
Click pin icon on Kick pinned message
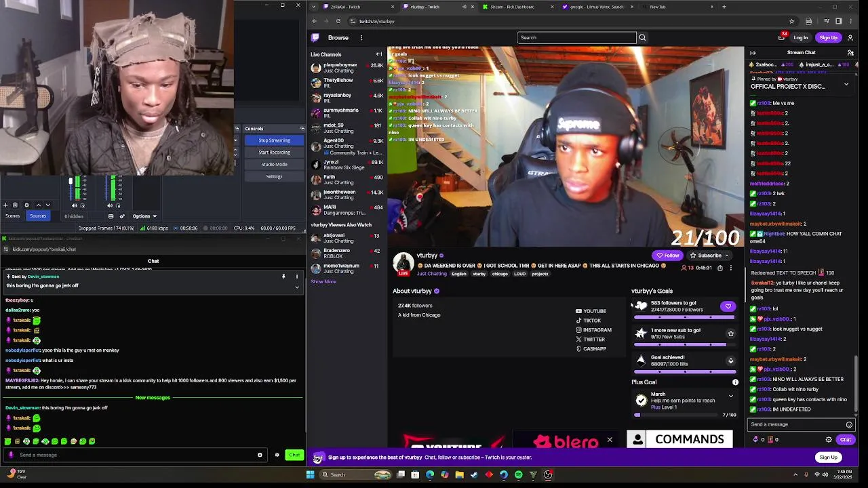point(283,277)
